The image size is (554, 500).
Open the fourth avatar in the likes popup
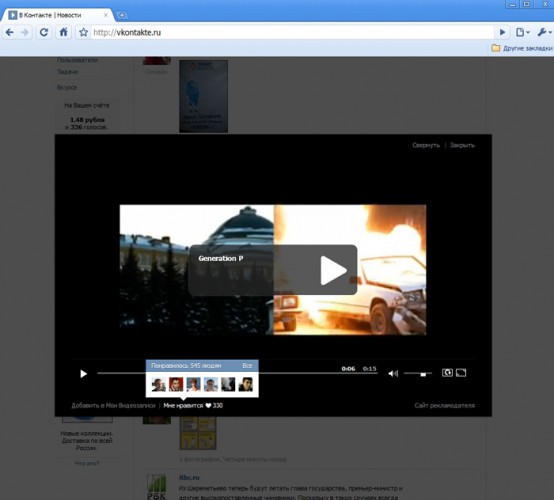pos(211,384)
